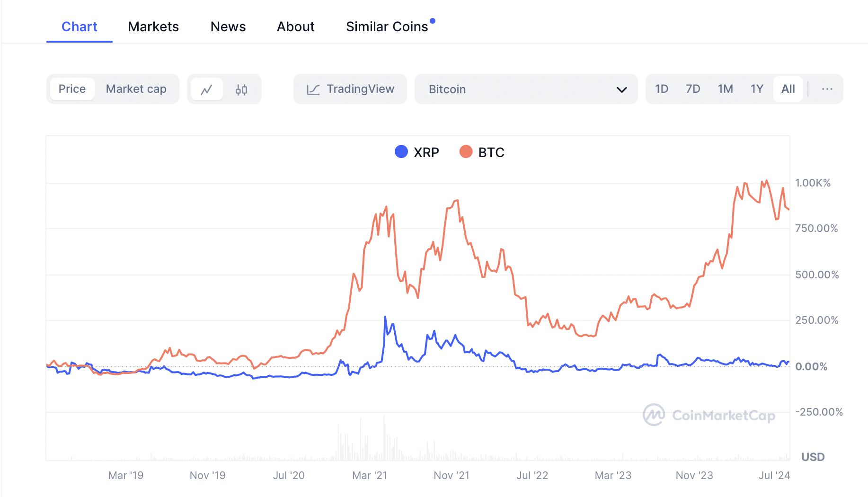
Task: Click the Nov '23 date label
Action: point(694,475)
